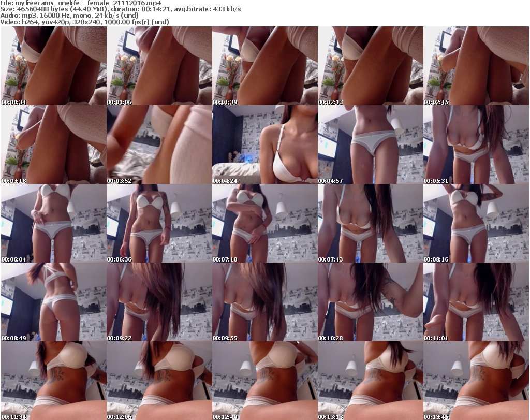
Task: Select the Size and duration info line
Action: point(121,9)
